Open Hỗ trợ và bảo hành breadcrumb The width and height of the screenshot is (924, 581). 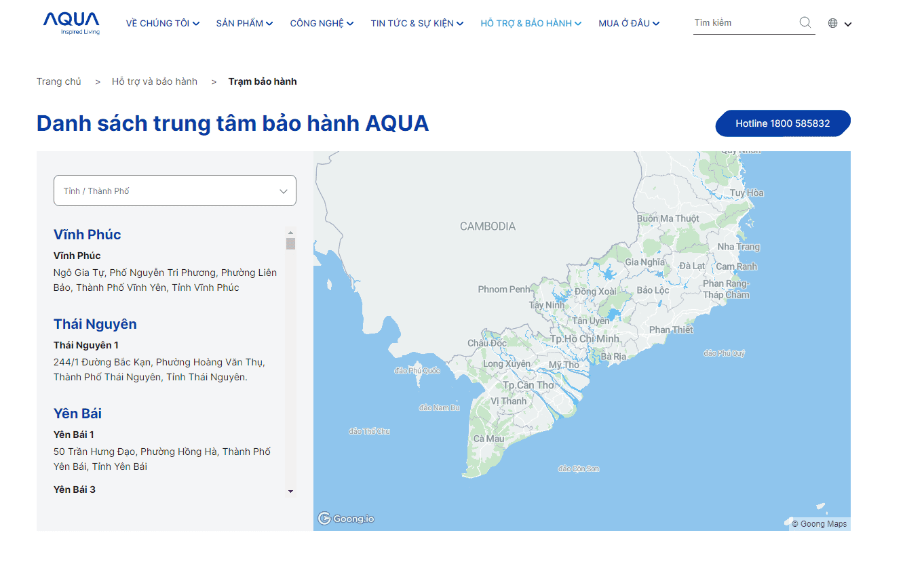point(155,81)
